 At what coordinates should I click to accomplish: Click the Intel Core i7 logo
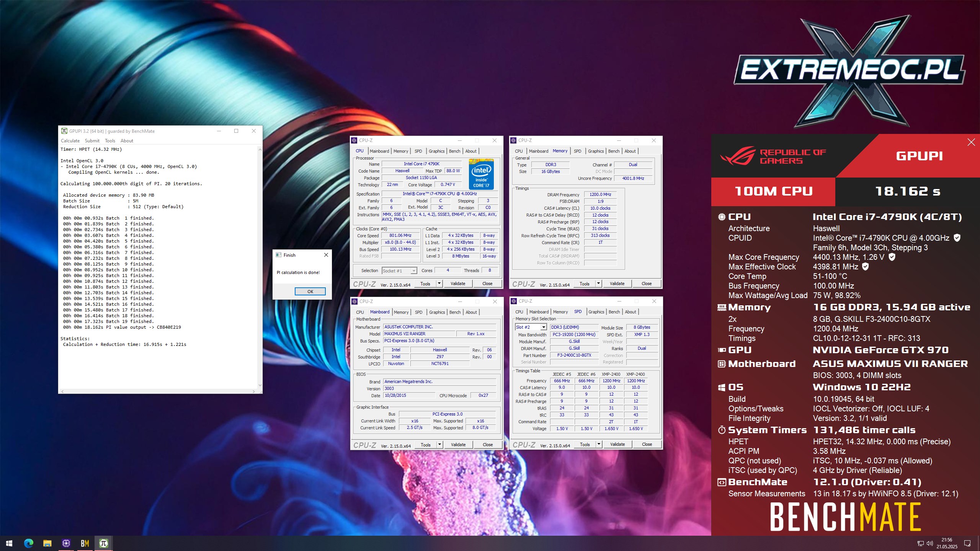(x=481, y=174)
